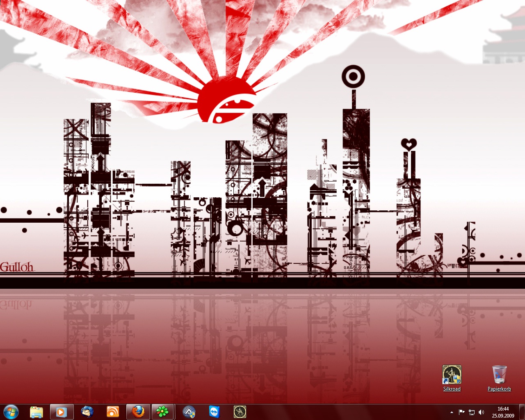
Task: Expand the hidden tray icons arrow
Action: tap(452, 412)
